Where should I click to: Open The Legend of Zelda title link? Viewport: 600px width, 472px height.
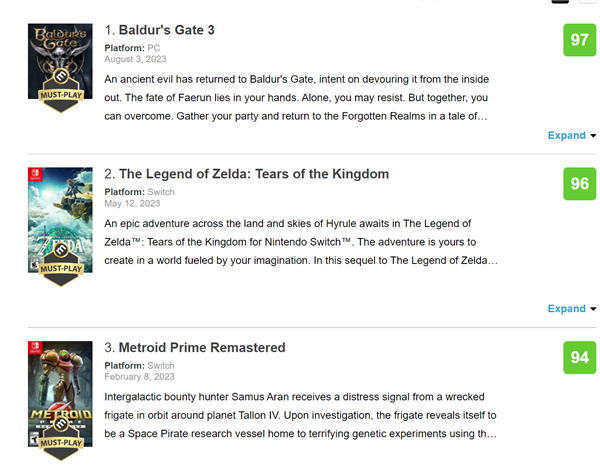pos(254,174)
